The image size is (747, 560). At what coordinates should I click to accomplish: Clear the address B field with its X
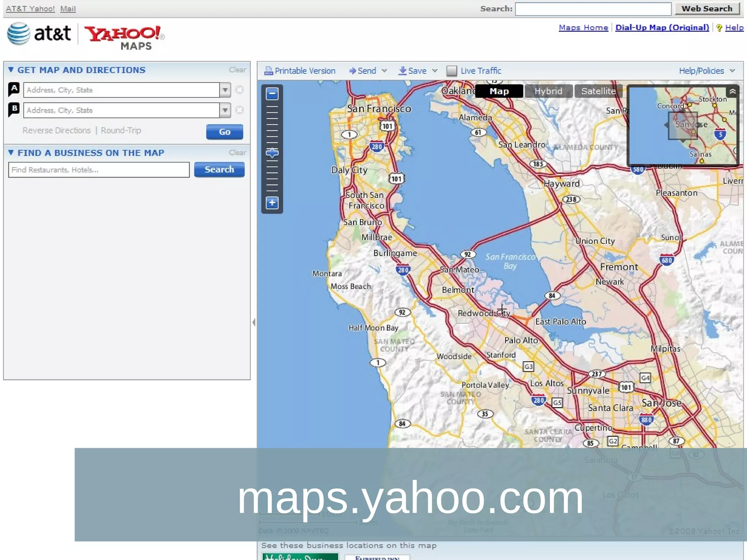pos(240,110)
